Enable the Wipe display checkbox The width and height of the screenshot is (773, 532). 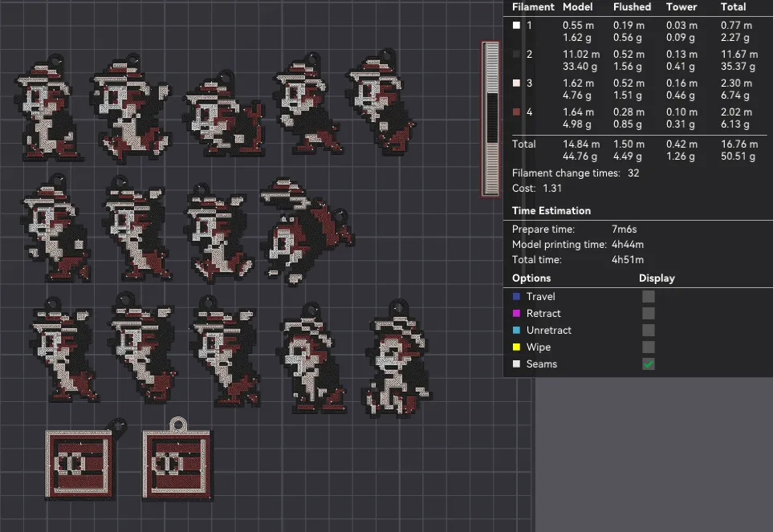[x=649, y=347]
